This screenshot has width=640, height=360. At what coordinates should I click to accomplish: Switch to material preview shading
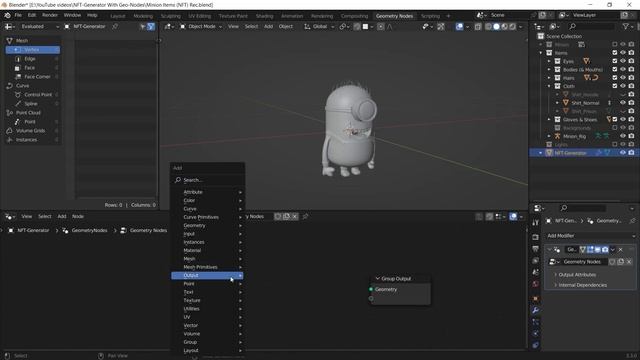tap(504, 27)
